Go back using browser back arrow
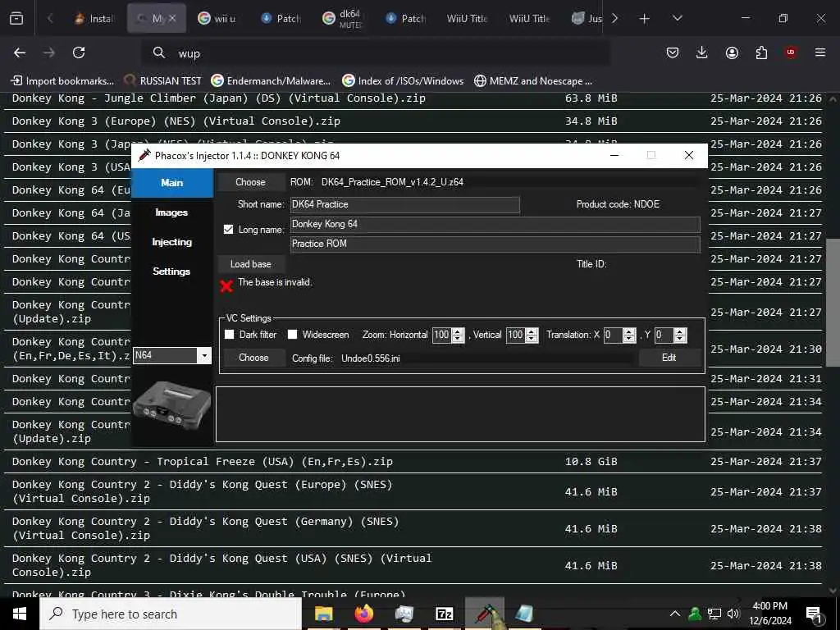Viewport: 840px width, 630px height. (x=20, y=52)
